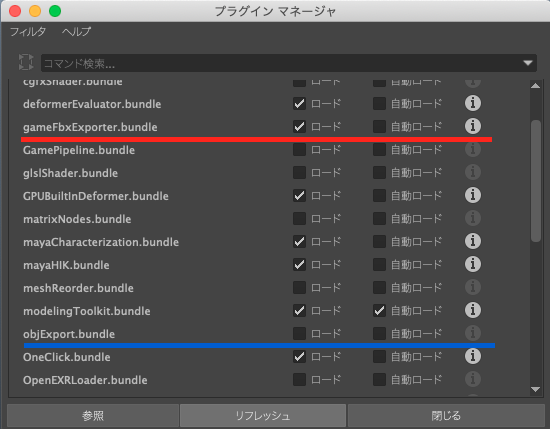The height and width of the screenshot is (429, 550).
Task: Enable auto load for GPUBuiltInDeformer.bundle
Action: coord(379,196)
